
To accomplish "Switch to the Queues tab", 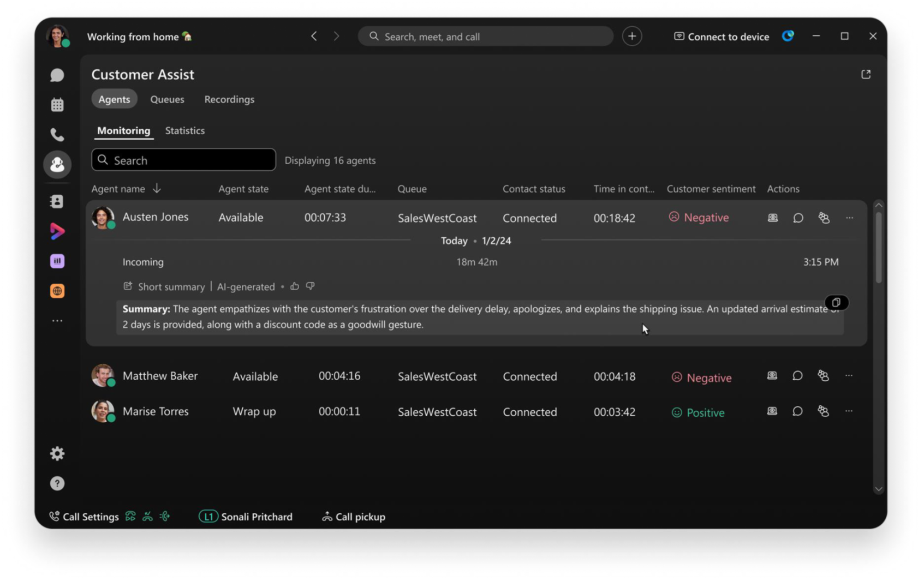I will click(167, 99).
